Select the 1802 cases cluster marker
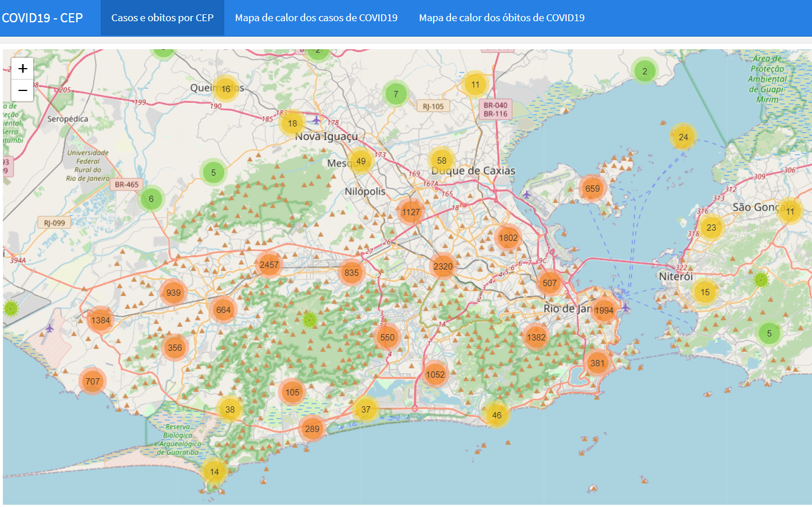The height and width of the screenshot is (507, 812). coord(508,238)
